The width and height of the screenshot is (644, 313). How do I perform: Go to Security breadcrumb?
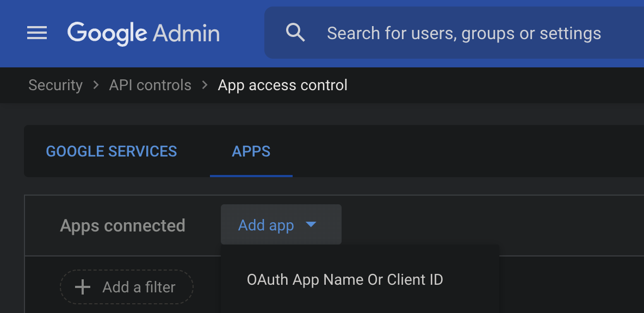[55, 85]
